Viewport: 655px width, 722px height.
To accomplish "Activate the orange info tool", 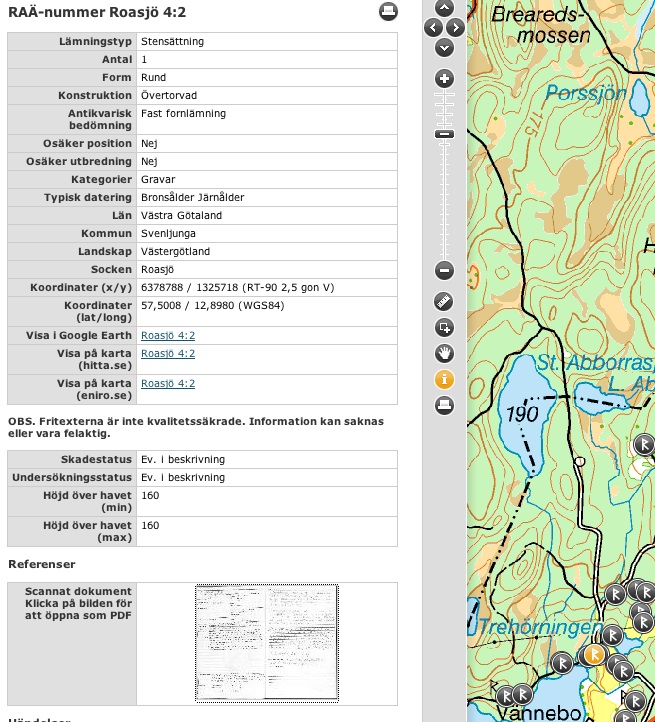I will (445, 379).
